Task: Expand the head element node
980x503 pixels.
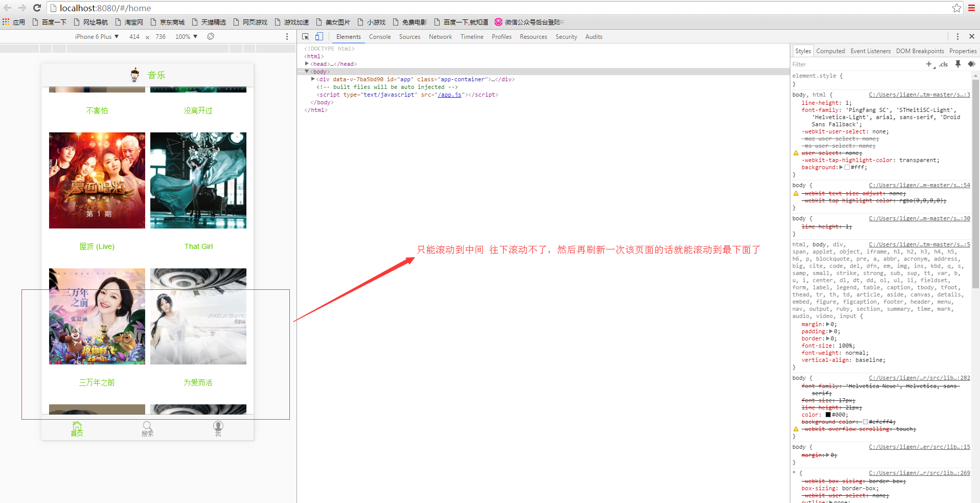Action: 307,64
